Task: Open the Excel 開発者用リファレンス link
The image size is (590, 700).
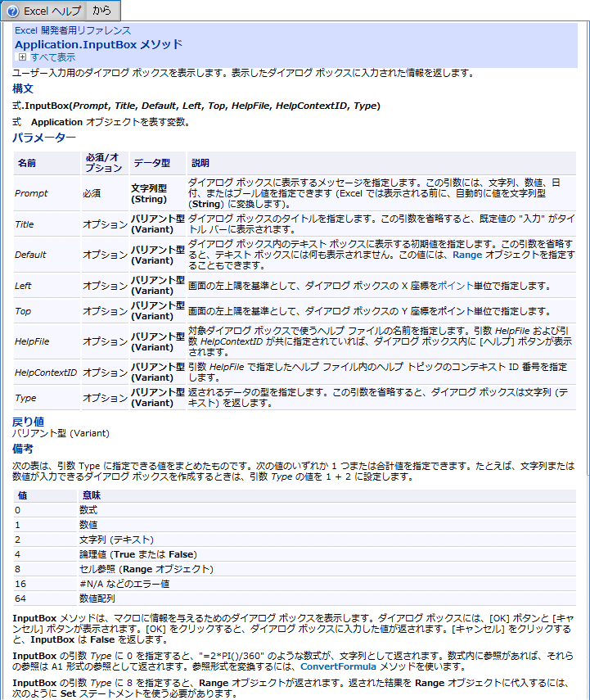Action: click(x=73, y=30)
